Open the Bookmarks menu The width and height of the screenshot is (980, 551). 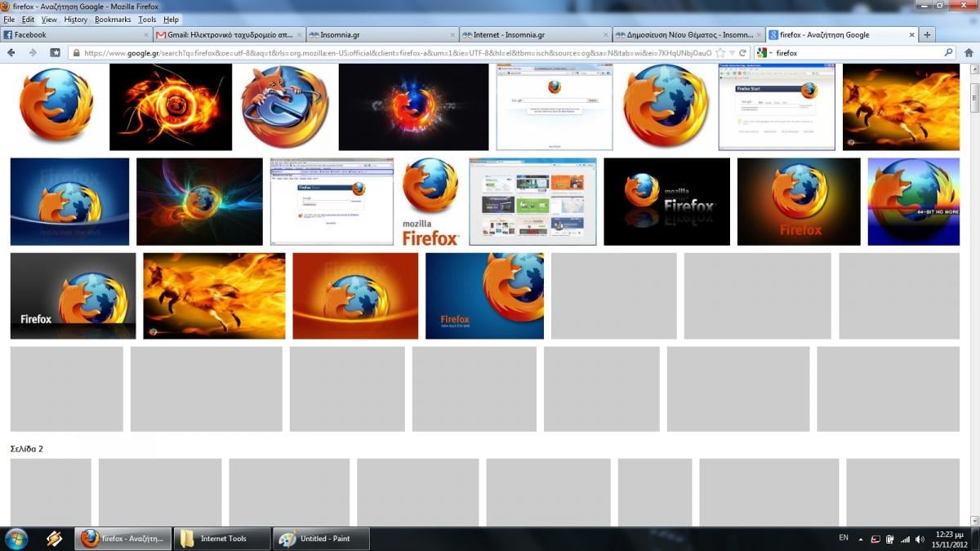[113, 20]
